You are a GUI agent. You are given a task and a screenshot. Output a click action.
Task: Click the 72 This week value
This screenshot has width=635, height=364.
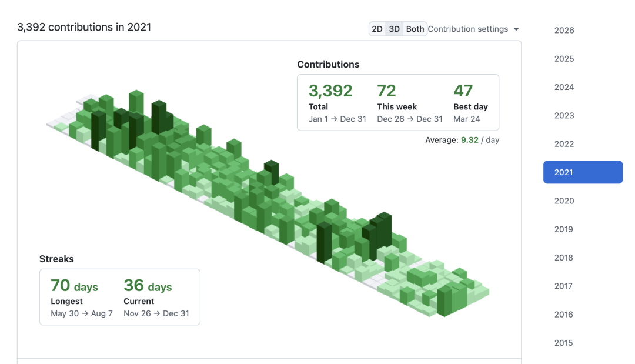[386, 91]
